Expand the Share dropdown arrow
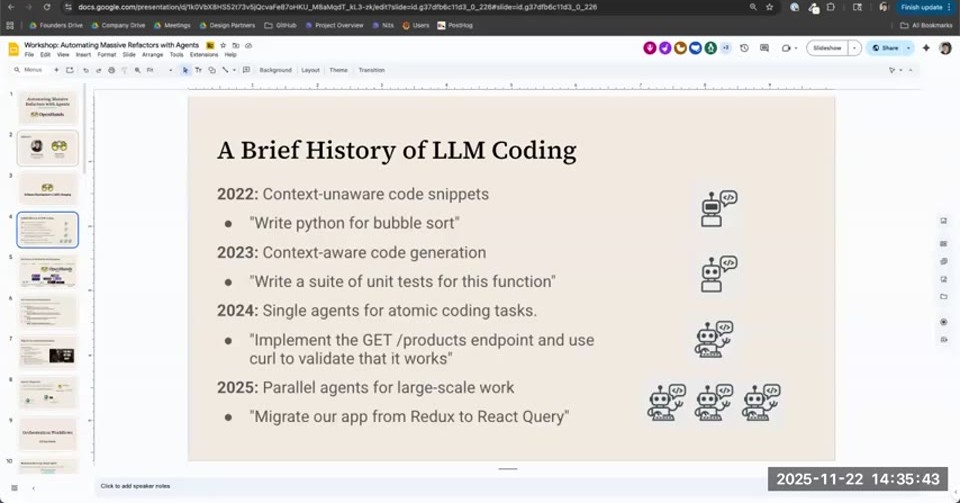960x503 pixels. coord(909,48)
